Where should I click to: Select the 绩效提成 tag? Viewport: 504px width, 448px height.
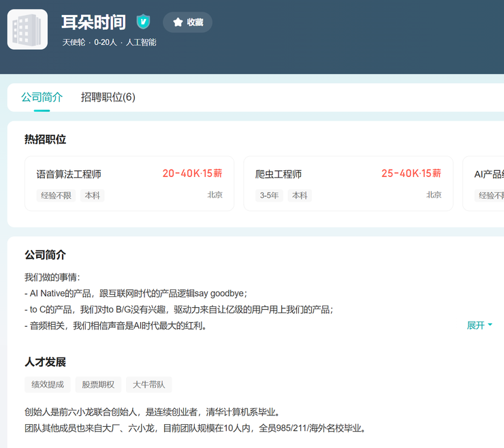pos(48,385)
